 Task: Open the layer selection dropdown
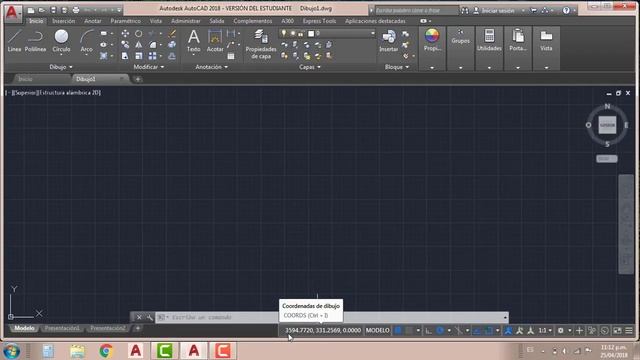pyautogui.click(x=373, y=33)
